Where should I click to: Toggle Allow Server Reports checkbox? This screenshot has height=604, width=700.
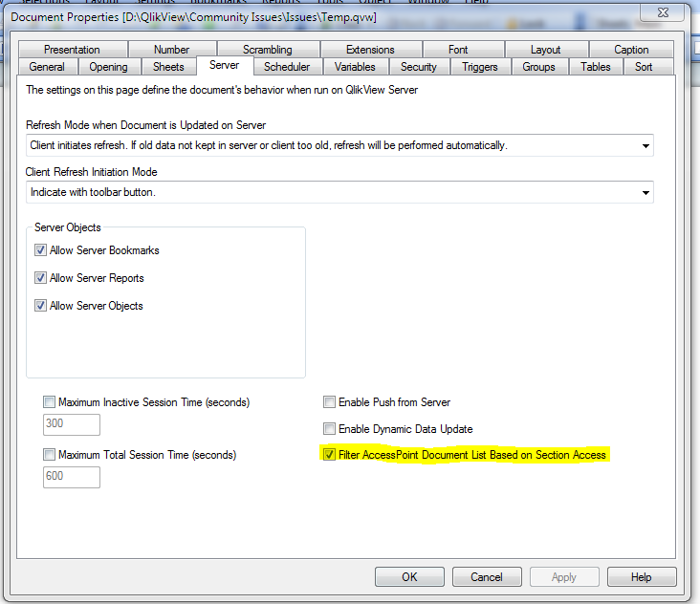tap(40, 278)
